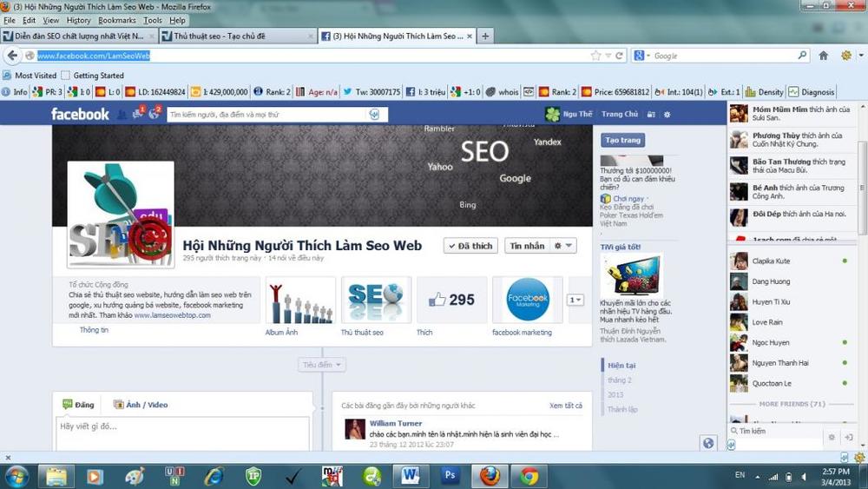Screen dimensions: 868x489
Task: Click the Hãy viết gì đó status field
Action: click(x=182, y=433)
